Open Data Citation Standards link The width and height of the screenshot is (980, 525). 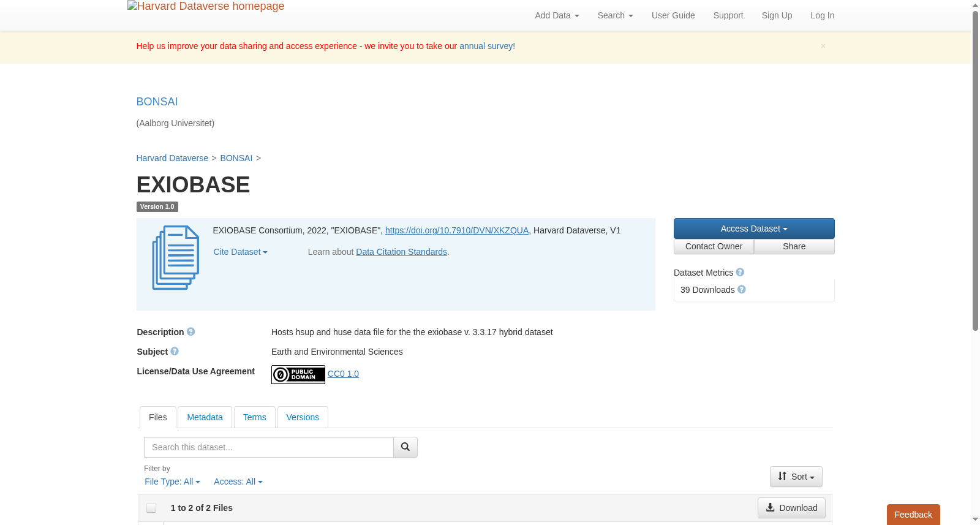pyautogui.click(x=402, y=252)
